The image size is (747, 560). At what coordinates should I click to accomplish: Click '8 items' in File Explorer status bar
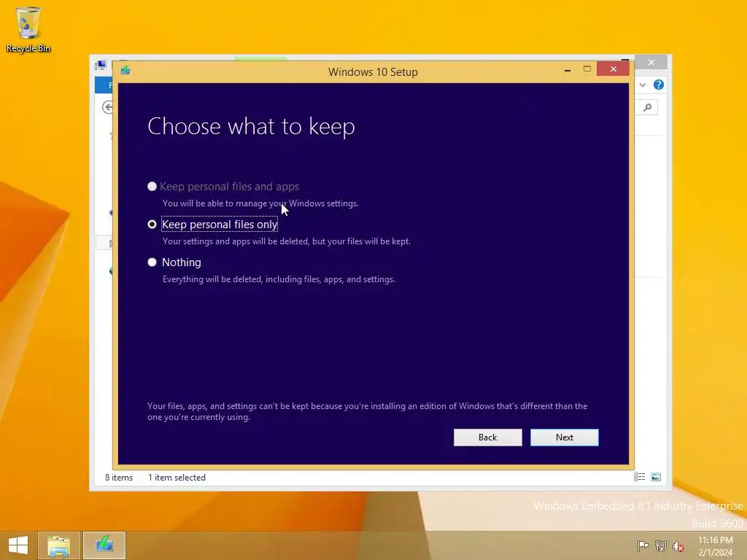(119, 477)
